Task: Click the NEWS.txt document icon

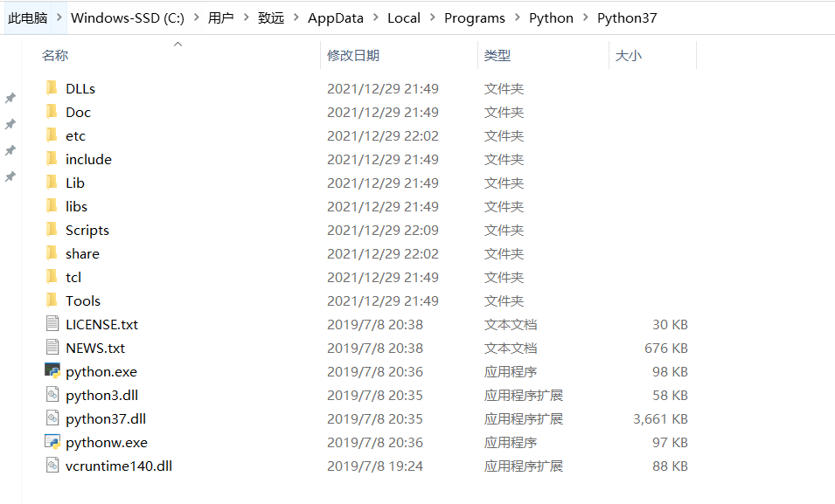Action: pos(52,347)
